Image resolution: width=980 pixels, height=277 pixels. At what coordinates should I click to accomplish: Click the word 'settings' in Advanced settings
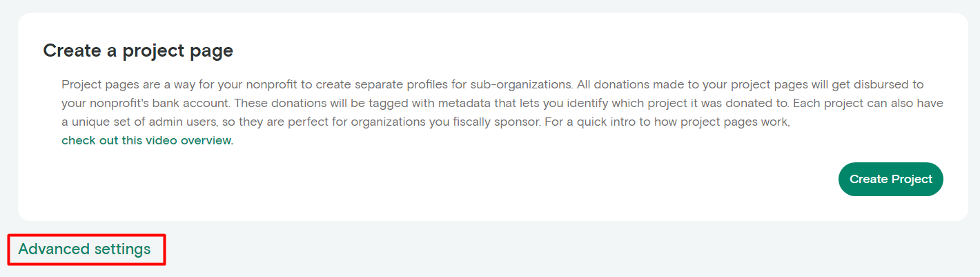[x=123, y=250]
